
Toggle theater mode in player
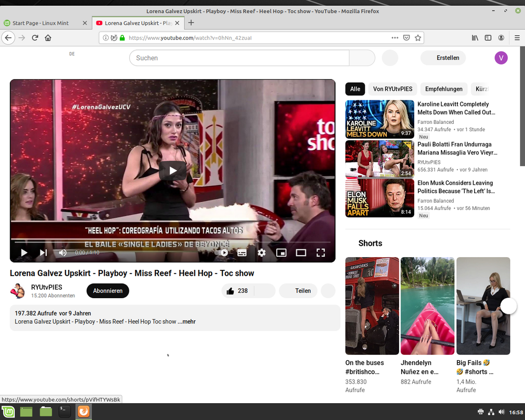coord(301,253)
